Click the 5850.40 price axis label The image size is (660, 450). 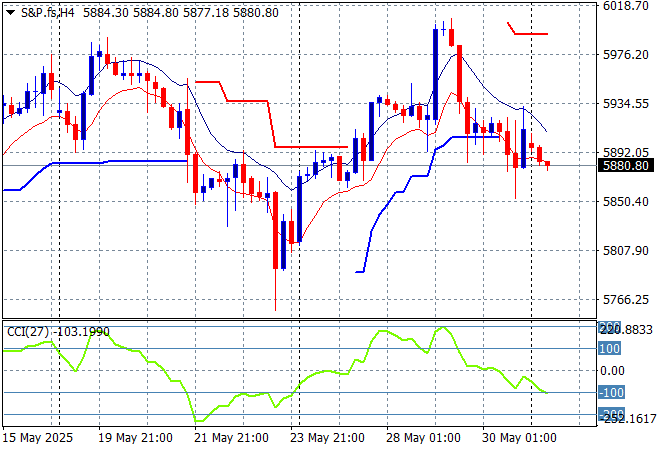[x=627, y=202]
